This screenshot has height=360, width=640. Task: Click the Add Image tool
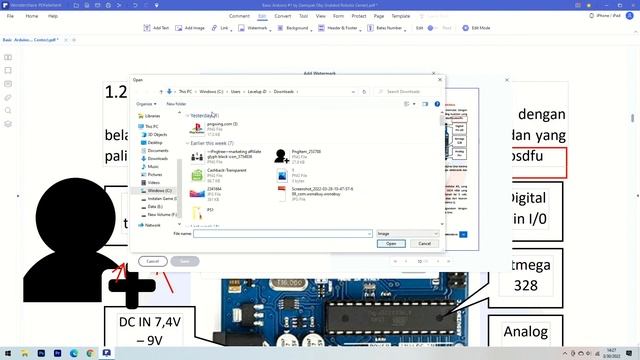pyautogui.click(x=190, y=28)
